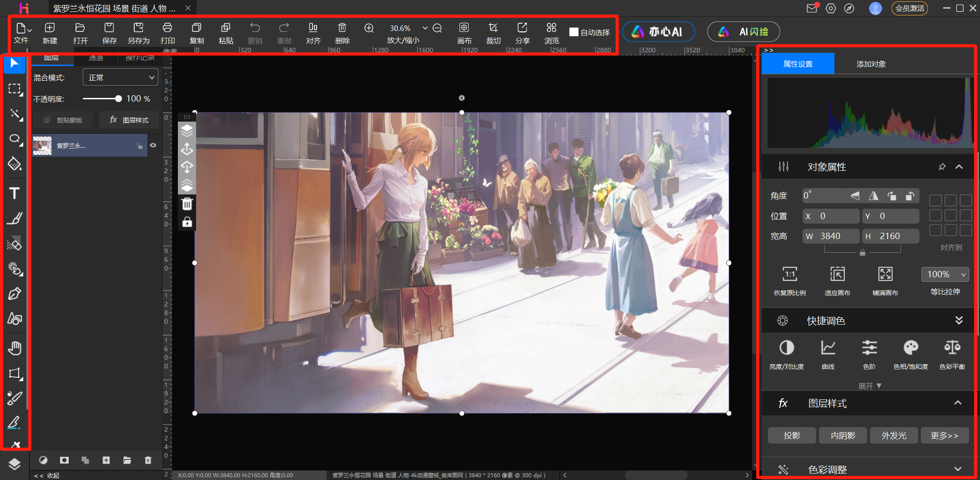
Task: Activate the Text tool
Action: [x=15, y=194]
